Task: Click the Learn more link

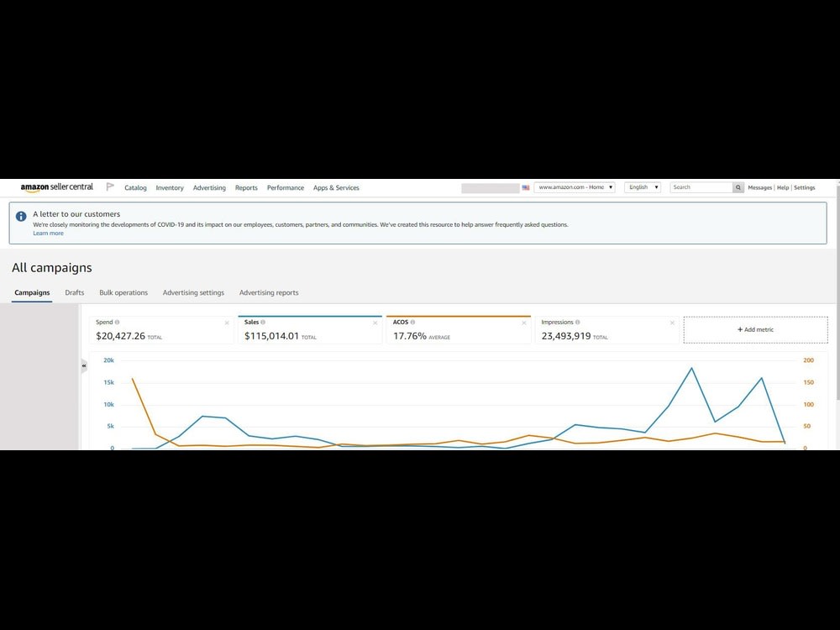Action: 48,233
